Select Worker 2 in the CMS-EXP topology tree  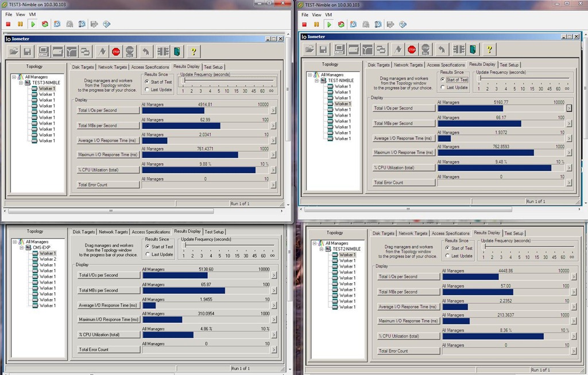coord(48,259)
